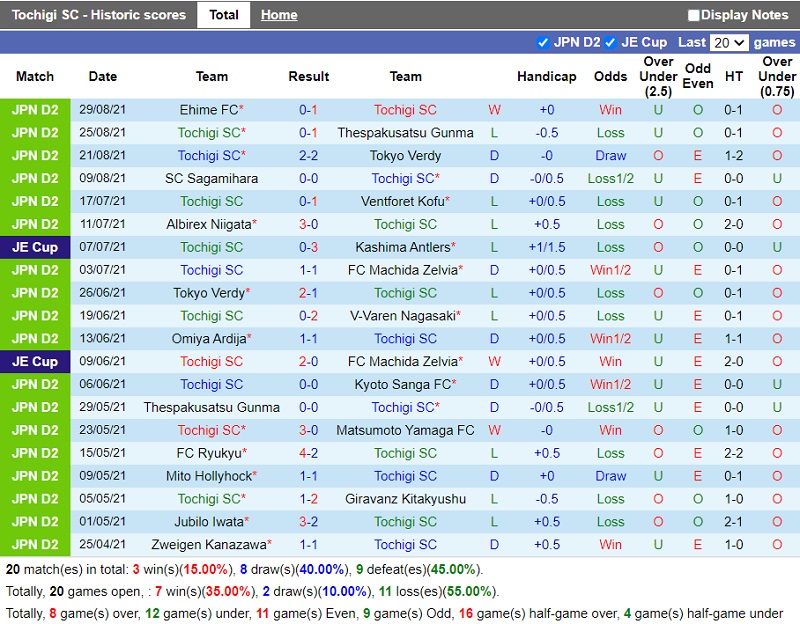Click Jubilo Iwata team name
The image size is (800, 624).
point(208,522)
